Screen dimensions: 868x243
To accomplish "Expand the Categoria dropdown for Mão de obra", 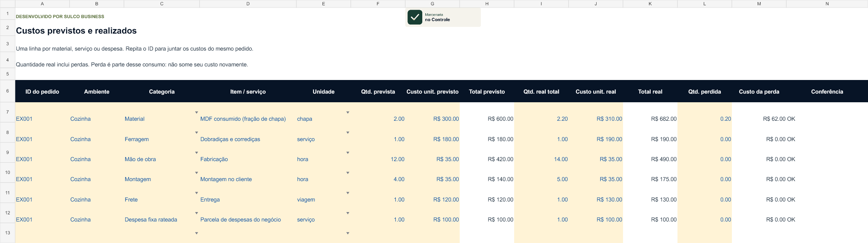I will point(197,153).
